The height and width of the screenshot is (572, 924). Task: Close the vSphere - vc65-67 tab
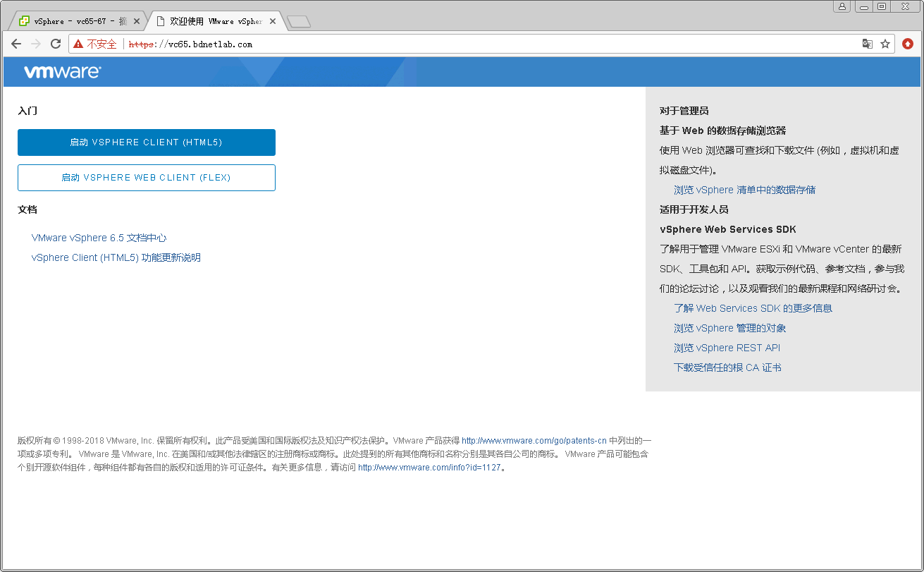pyautogui.click(x=137, y=21)
